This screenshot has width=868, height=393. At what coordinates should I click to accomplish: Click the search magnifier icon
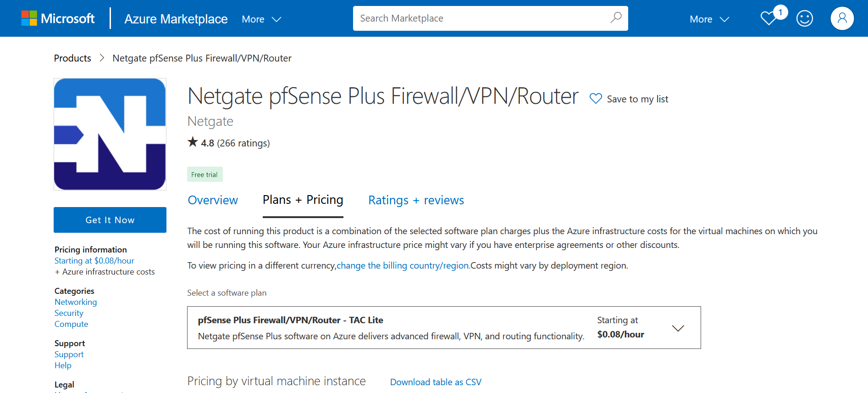[616, 18]
